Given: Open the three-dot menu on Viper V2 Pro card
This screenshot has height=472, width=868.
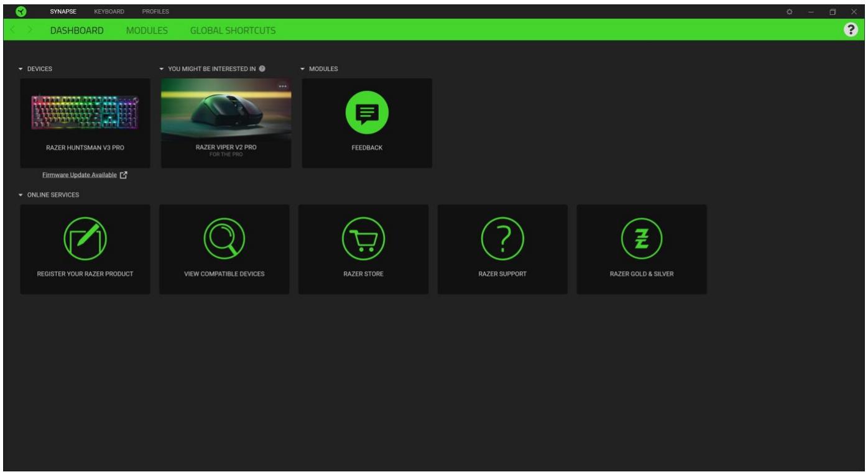Looking at the screenshot, I should click(283, 86).
